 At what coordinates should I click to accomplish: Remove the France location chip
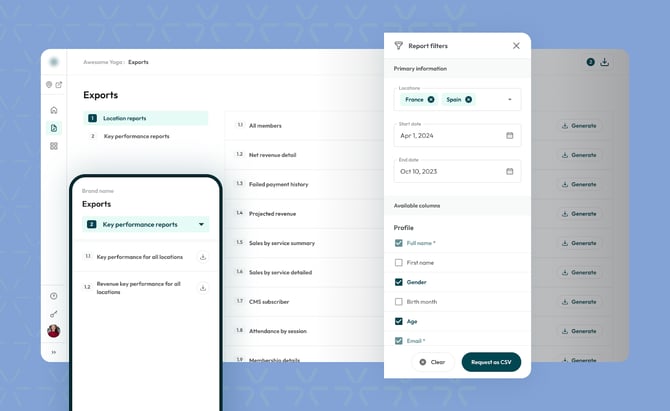(431, 99)
